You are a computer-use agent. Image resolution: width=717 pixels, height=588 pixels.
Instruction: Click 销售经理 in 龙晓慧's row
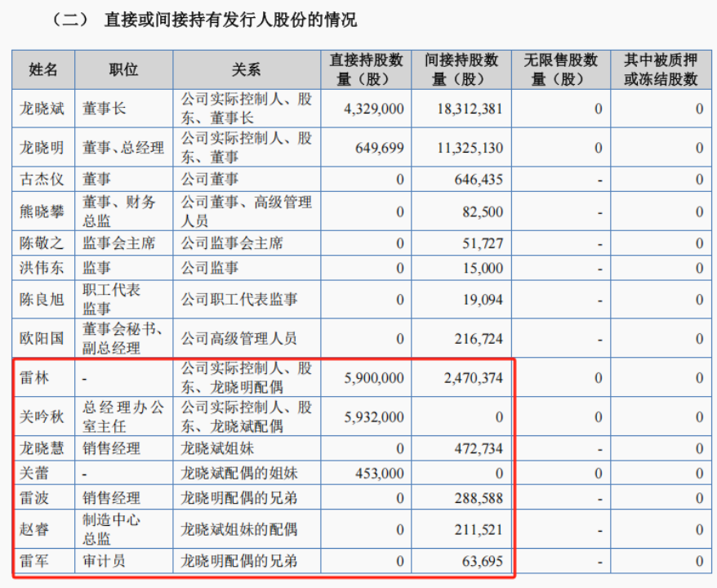[111, 448]
